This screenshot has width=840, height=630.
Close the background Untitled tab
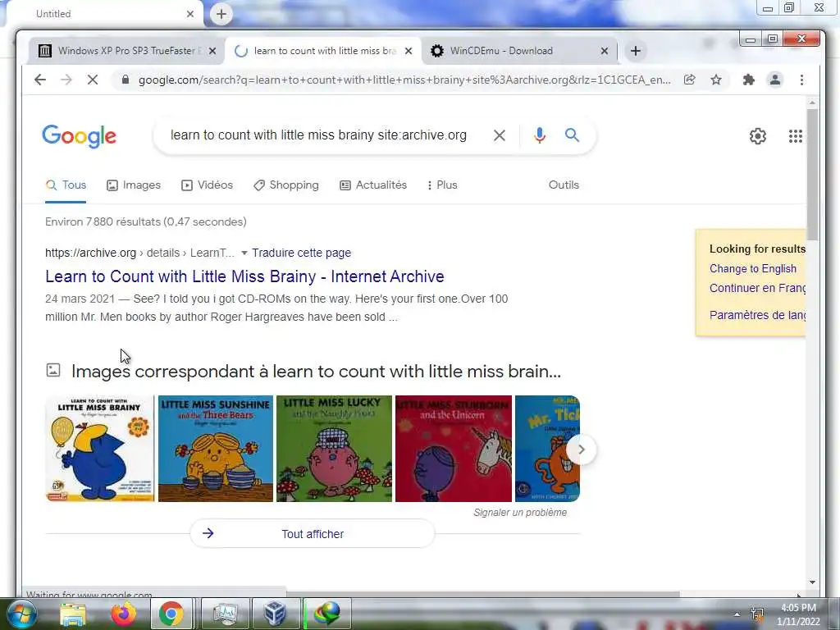click(190, 14)
